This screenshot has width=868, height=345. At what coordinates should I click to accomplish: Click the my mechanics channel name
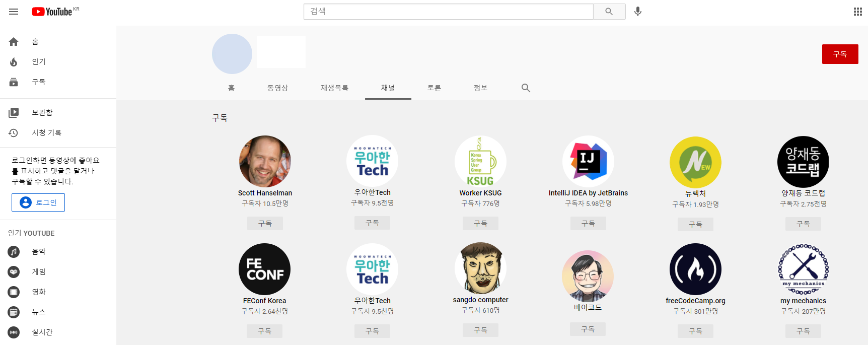pyautogui.click(x=803, y=301)
